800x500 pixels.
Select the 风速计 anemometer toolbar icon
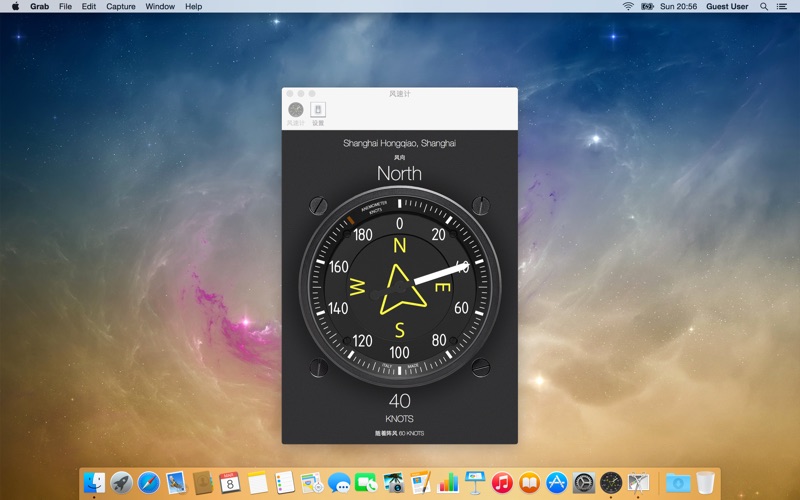(x=296, y=111)
